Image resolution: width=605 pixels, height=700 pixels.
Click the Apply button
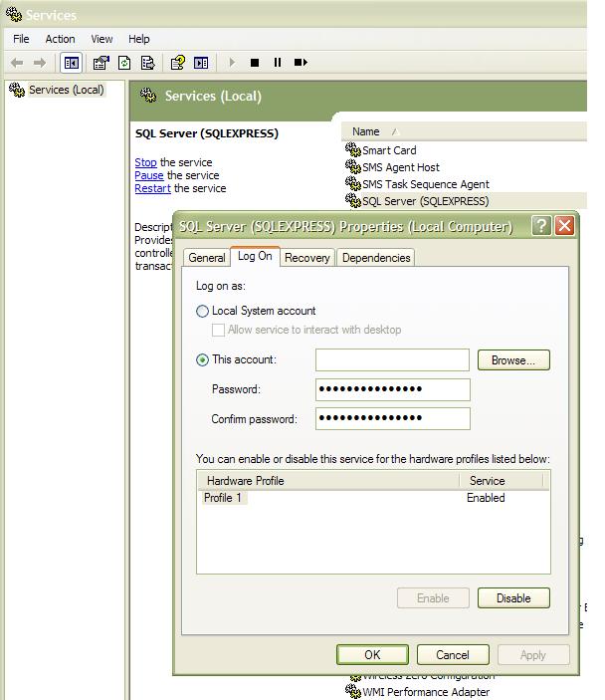(533, 654)
